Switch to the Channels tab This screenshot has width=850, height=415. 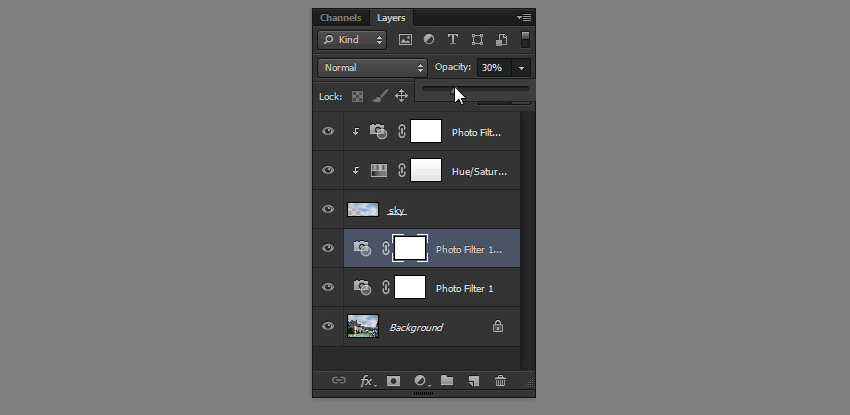point(340,17)
